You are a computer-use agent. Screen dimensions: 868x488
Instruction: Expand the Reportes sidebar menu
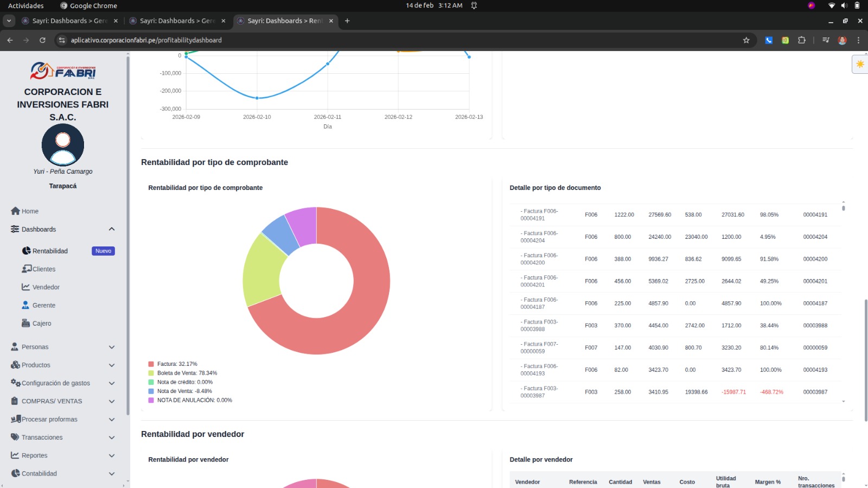pos(111,455)
